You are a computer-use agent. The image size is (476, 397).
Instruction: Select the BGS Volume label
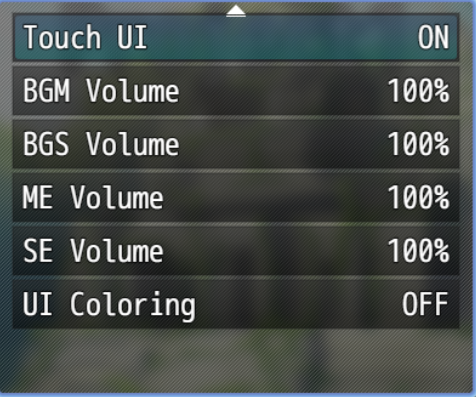(x=101, y=144)
